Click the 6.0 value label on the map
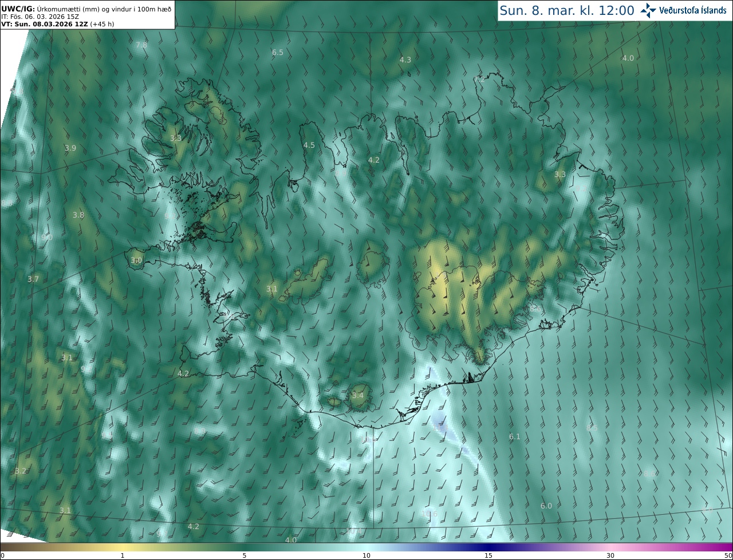The width and height of the screenshot is (733, 560). pyautogui.click(x=546, y=506)
